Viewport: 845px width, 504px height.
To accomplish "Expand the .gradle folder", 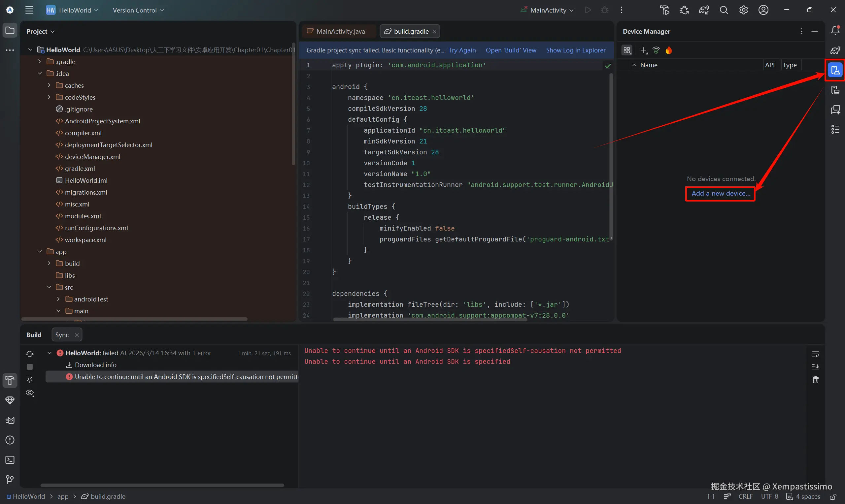I will coord(39,61).
